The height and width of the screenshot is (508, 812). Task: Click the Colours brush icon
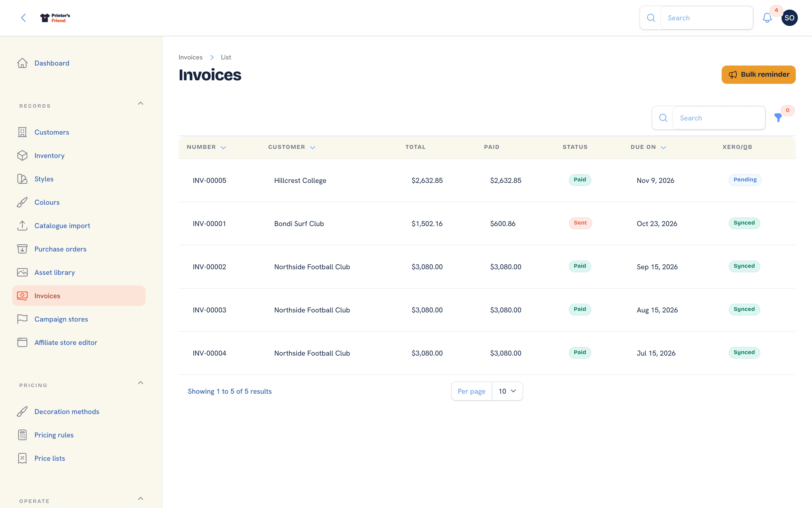pos(23,202)
